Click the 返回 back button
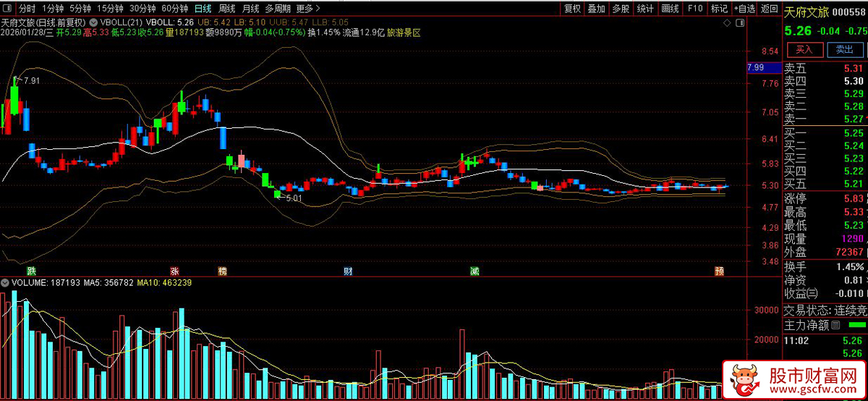The image size is (868, 401). [769, 9]
